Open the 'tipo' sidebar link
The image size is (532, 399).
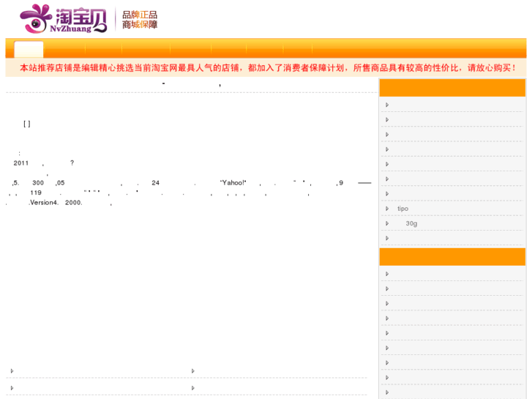click(402, 209)
